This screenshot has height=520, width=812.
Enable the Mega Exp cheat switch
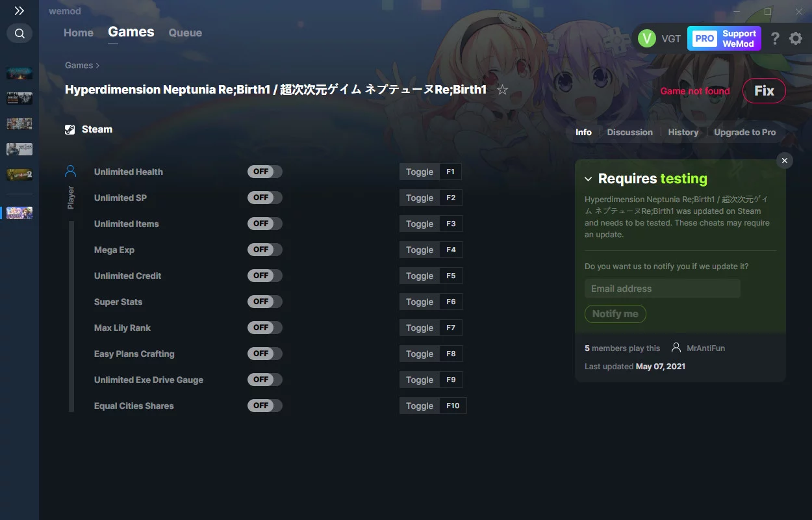(265, 250)
